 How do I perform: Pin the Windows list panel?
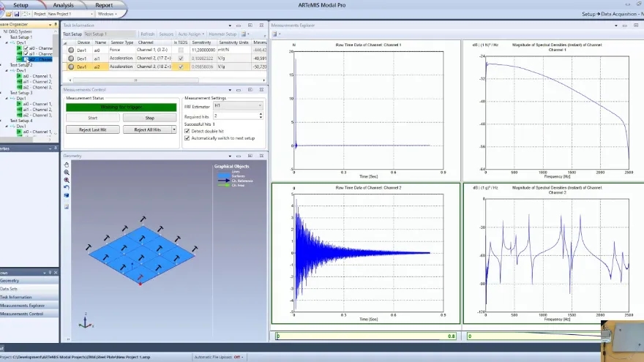click(50, 273)
